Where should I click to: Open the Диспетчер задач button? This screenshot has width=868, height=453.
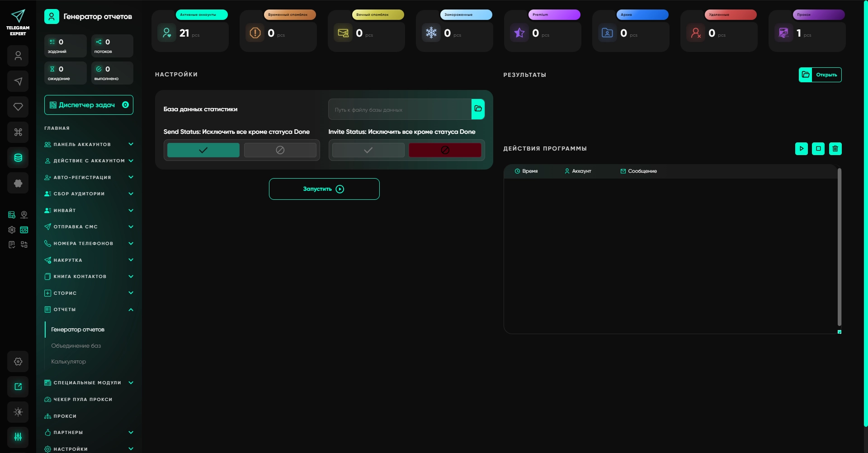coord(89,105)
